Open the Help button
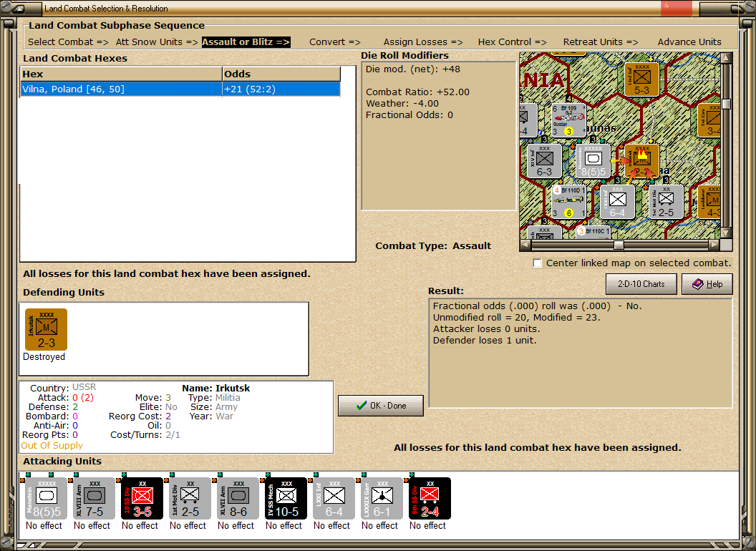Screen dimensions: 756x551 pyautogui.click(x=707, y=284)
